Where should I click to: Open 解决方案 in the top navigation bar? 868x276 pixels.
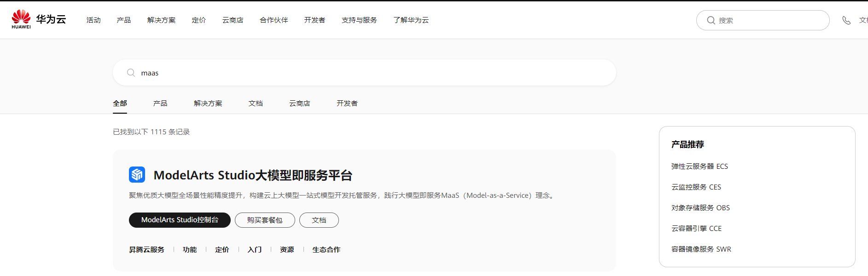tap(161, 20)
